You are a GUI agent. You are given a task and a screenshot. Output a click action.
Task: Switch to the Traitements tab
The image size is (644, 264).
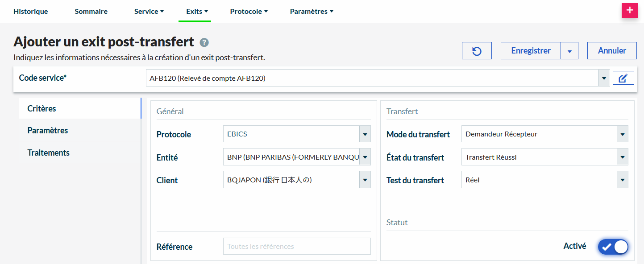[49, 153]
